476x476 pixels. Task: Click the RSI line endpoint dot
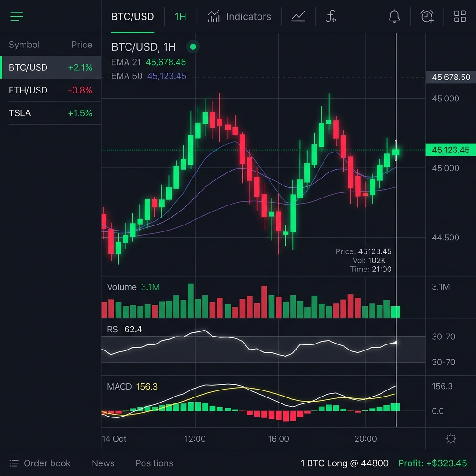396,343
